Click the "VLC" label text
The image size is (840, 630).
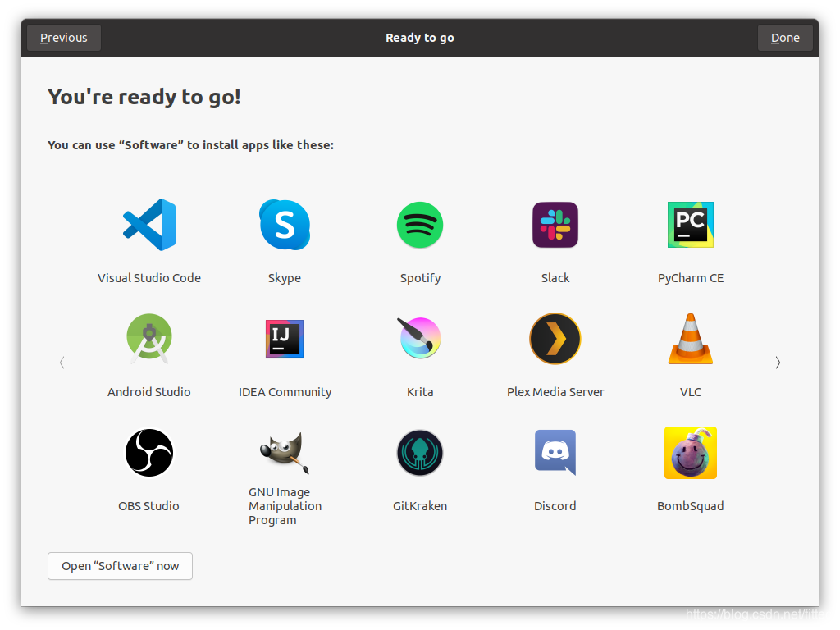coord(691,392)
